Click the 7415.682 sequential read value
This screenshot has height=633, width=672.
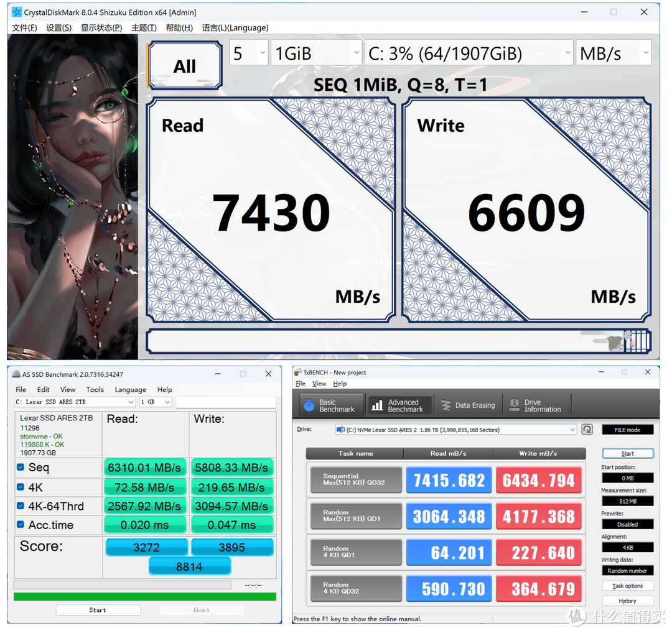click(x=449, y=480)
